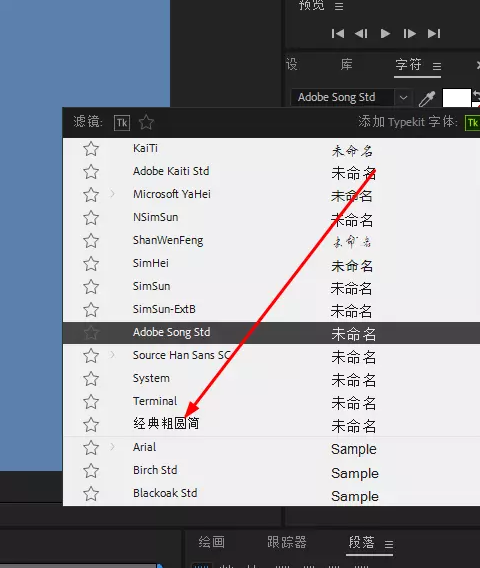480x568 pixels.
Task: Play the preview
Action: tap(385, 34)
